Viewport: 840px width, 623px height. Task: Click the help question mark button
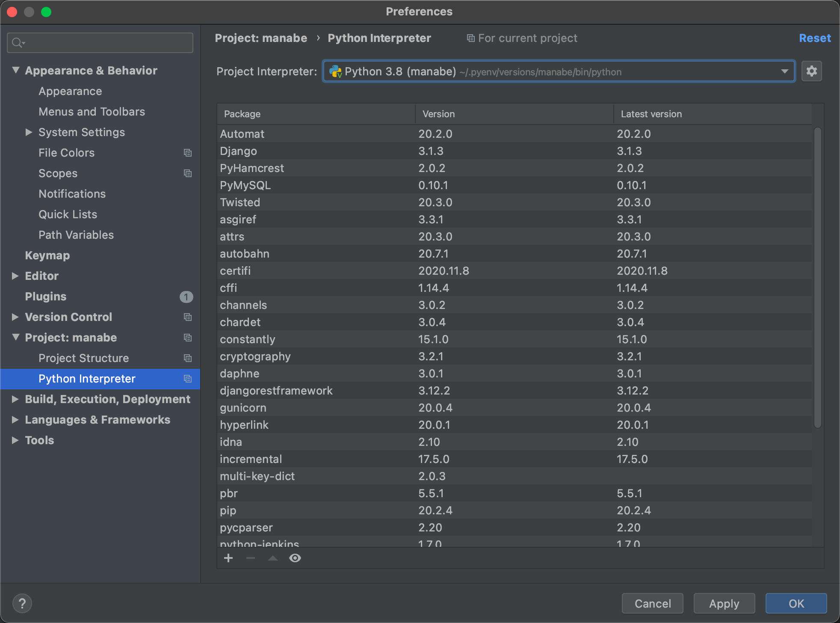(x=22, y=603)
